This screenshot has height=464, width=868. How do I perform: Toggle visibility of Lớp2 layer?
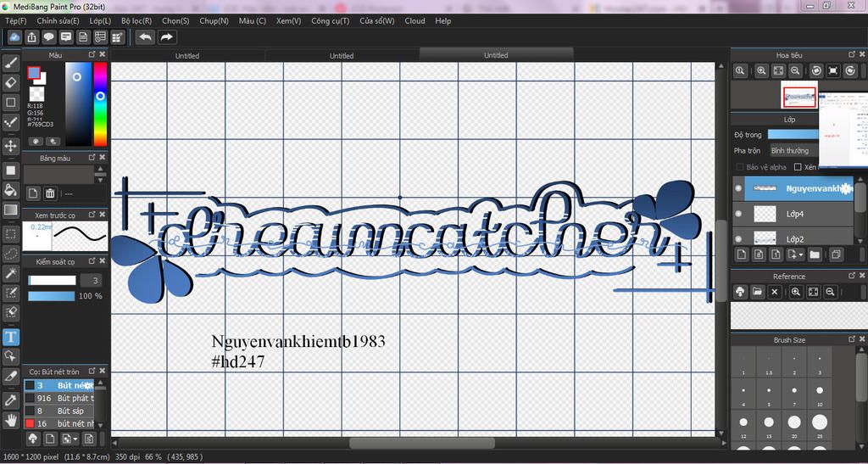point(738,238)
